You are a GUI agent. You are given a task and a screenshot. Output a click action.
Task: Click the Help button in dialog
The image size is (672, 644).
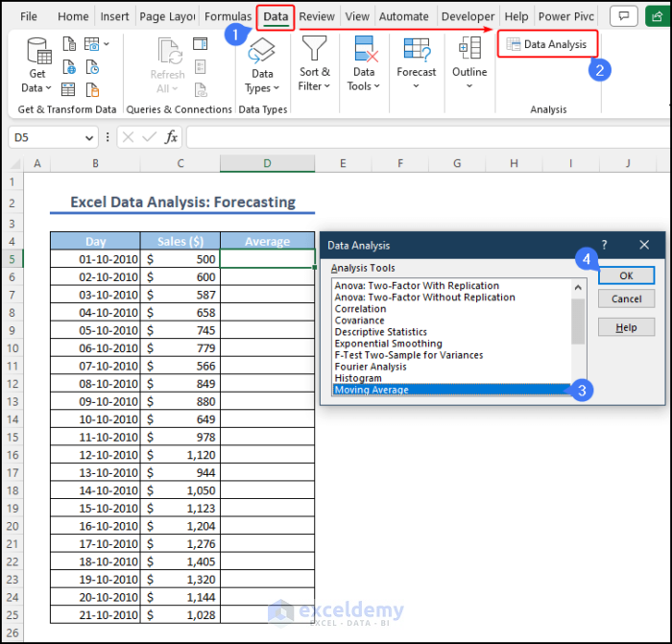click(626, 327)
